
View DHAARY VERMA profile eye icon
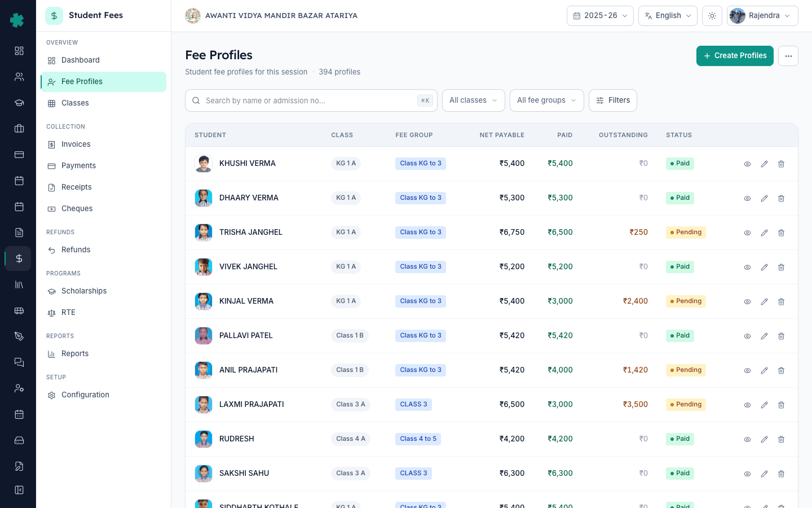747,198
